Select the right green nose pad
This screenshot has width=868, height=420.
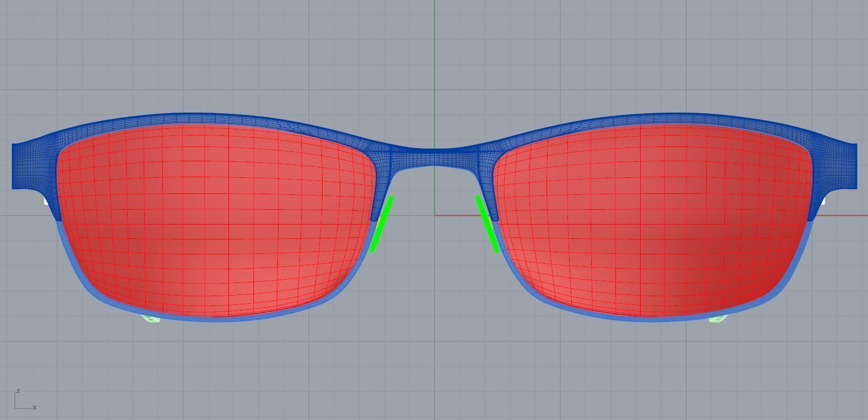click(488, 224)
